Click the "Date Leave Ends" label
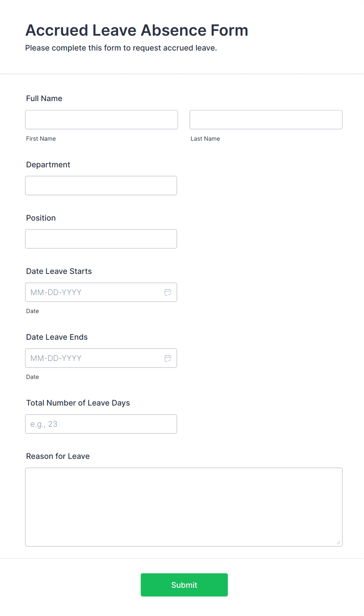The image size is (364, 616). coord(57,337)
